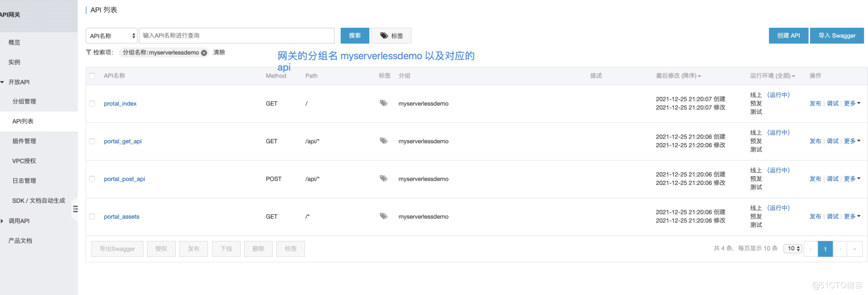Open 更多 menu for portal_assets
868x295 pixels.
(x=852, y=216)
